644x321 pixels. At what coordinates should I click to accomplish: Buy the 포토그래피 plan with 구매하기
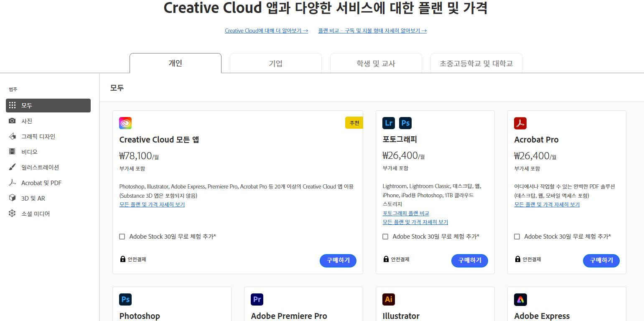(470, 260)
